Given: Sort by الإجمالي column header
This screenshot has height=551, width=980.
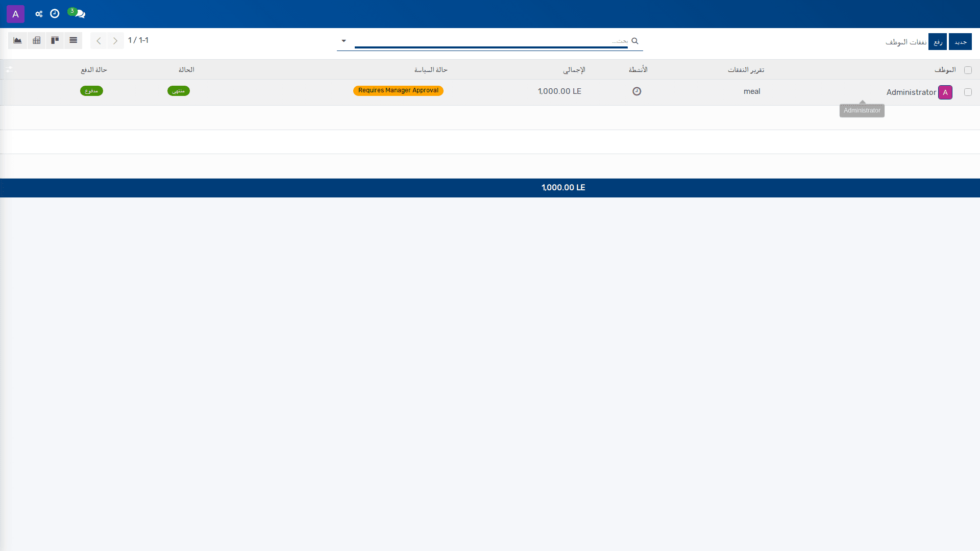Looking at the screenshot, I should click(574, 70).
